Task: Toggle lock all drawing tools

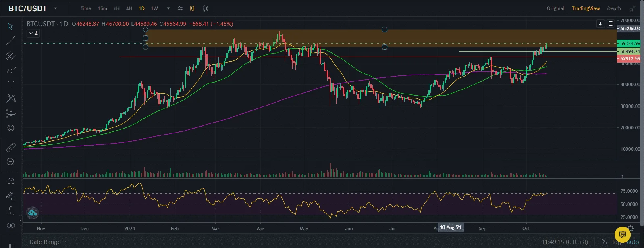Action: [x=11, y=211]
